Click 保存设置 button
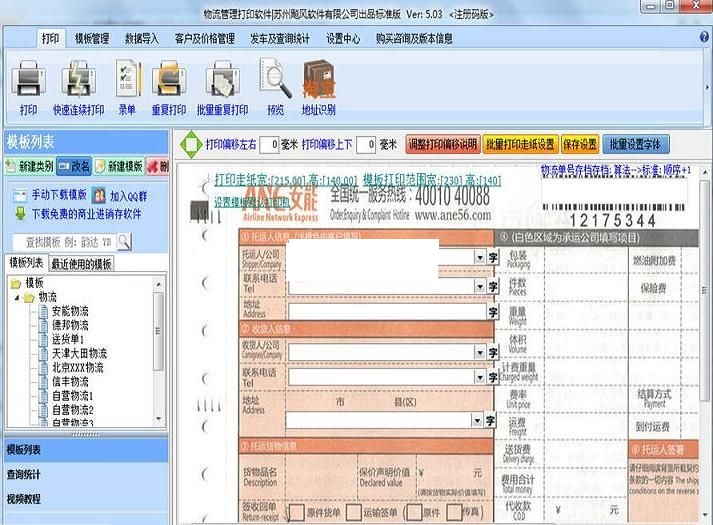 [580, 145]
